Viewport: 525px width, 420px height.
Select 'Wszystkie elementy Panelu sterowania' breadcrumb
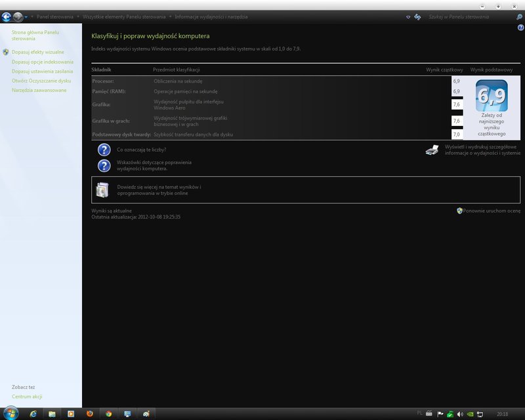click(x=124, y=16)
